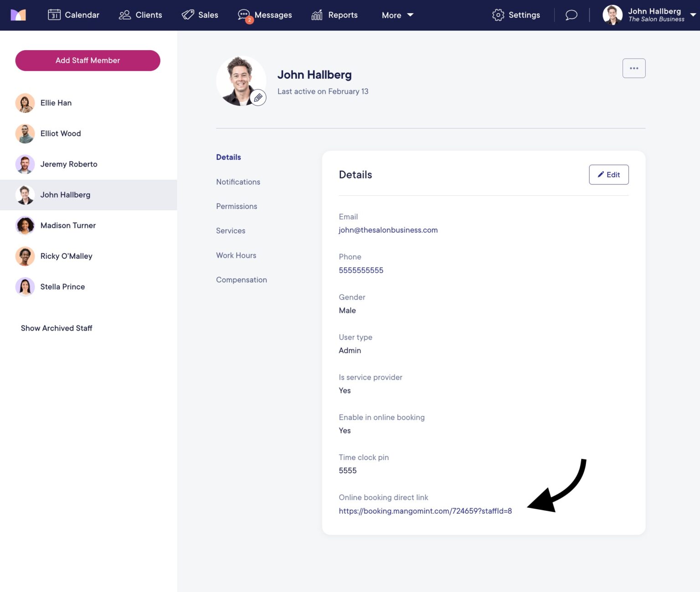Switch to the Notifications tab
This screenshot has height=592, width=700.
[238, 182]
